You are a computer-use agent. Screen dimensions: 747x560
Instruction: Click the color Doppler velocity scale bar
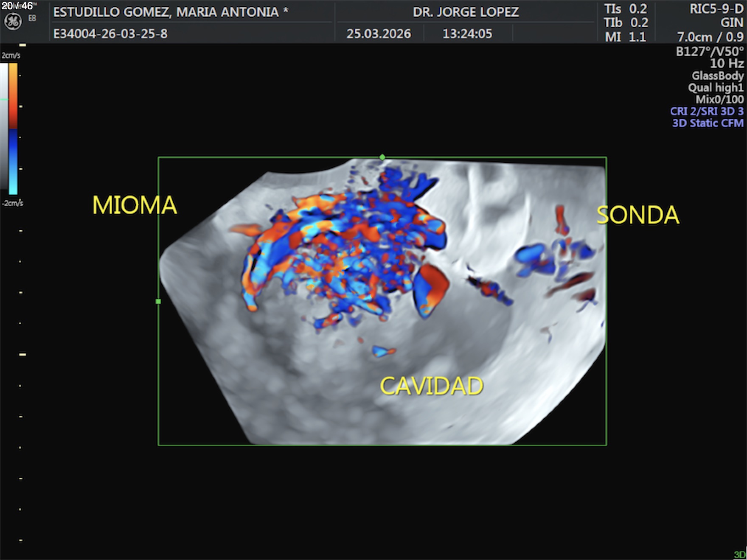(13, 129)
